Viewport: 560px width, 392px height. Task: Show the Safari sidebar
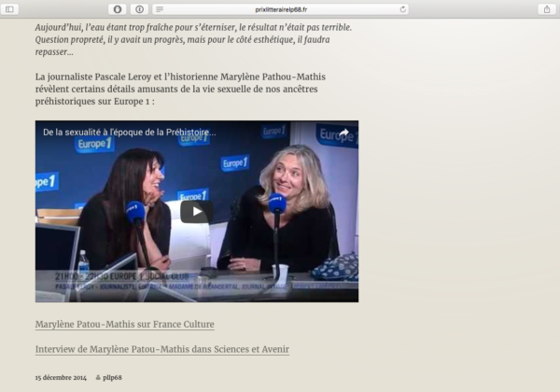tap(9, 9)
